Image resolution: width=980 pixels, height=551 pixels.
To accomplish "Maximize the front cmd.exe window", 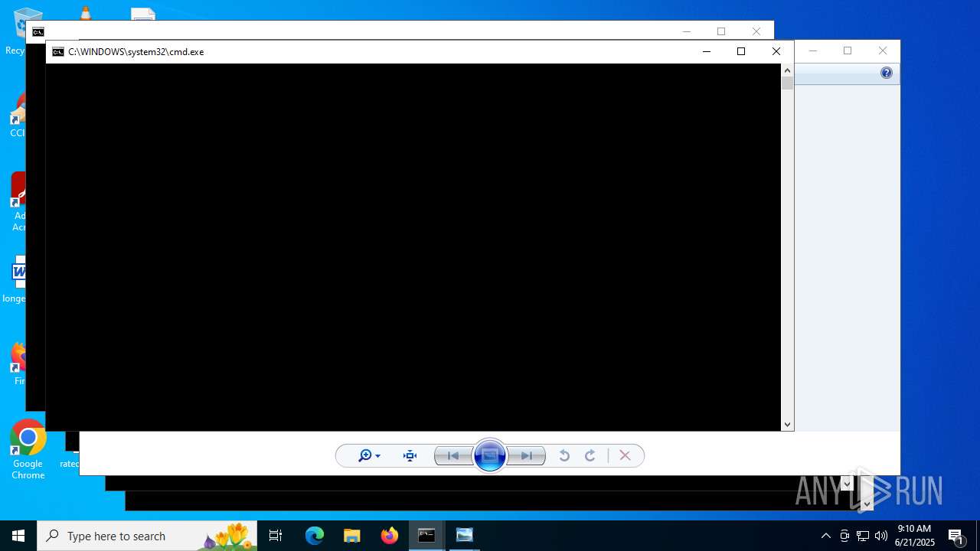I will [x=741, y=51].
